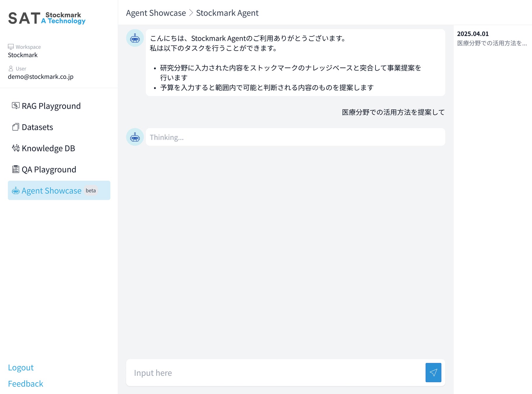This screenshot has height=394, width=532.
Task: Click the beta badge next to Agent Showcase
Action: 91,191
